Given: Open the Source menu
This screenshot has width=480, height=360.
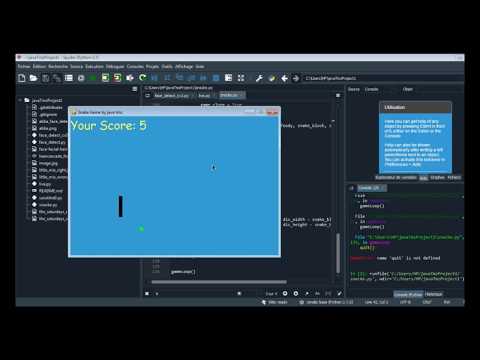Looking at the screenshot, I should (x=76, y=67).
